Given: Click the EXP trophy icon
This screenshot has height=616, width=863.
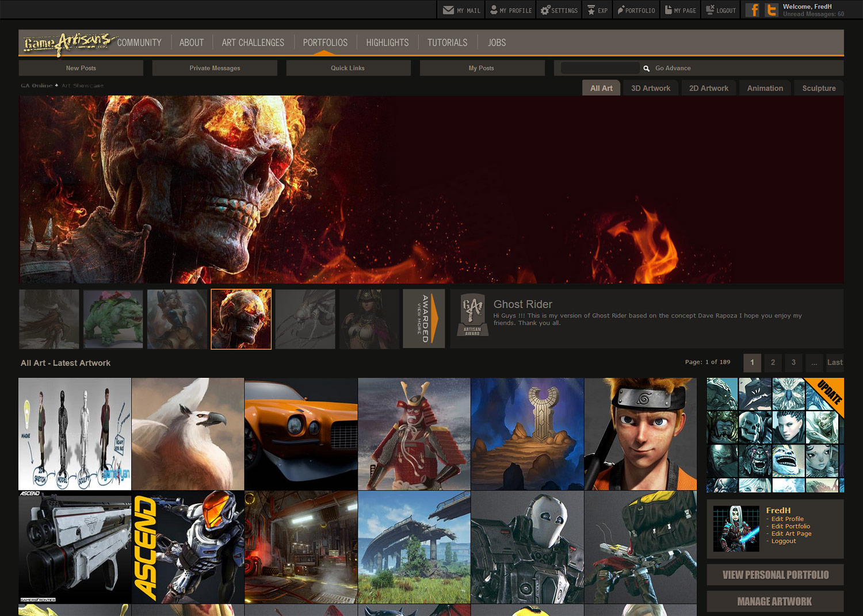Looking at the screenshot, I should point(591,10).
